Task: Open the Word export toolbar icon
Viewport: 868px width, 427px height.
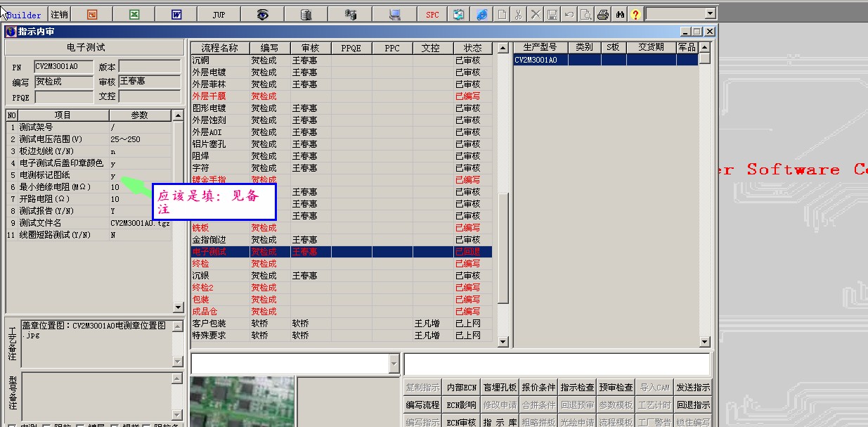Action: pyautogui.click(x=176, y=14)
